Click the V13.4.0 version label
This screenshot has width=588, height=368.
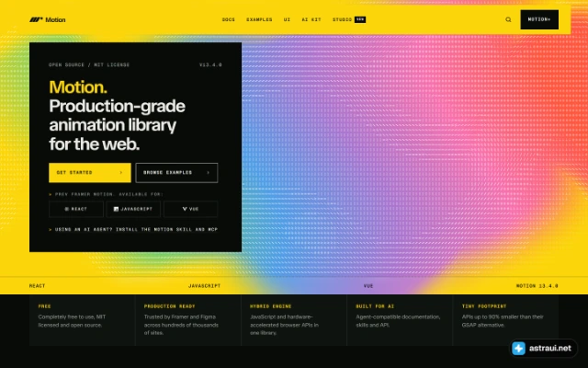pos(210,65)
